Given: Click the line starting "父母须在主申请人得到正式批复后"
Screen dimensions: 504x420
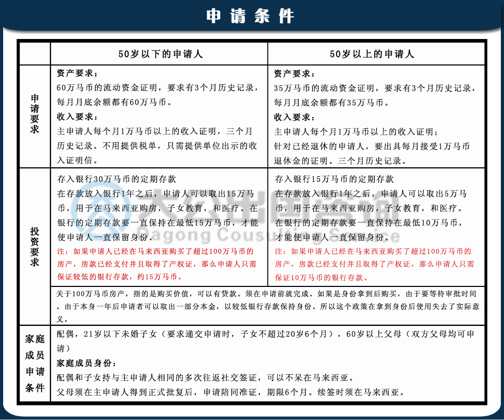Looking at the screenshot, I should tap(231, 392).
